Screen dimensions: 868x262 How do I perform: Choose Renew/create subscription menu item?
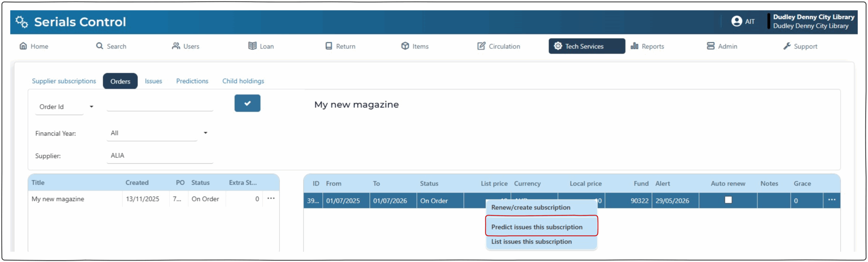pyautogui.click(x=531, y=207)
